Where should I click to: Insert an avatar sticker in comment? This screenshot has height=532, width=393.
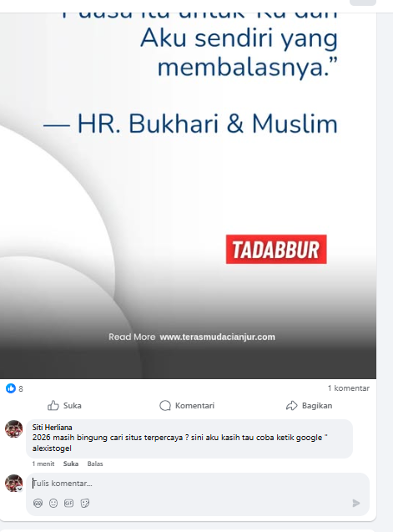point(38,503)
